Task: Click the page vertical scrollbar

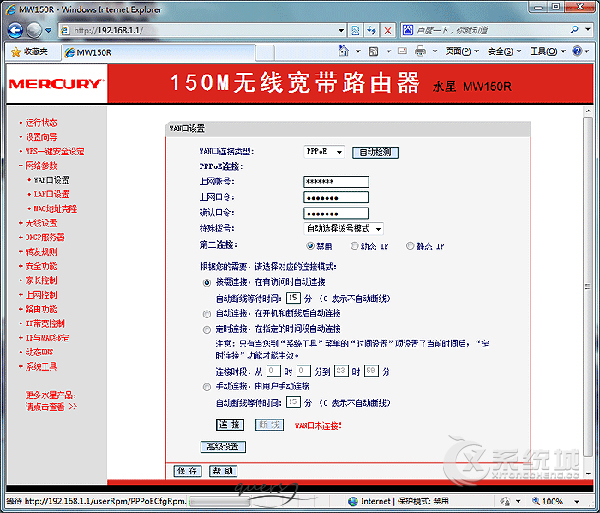Action: [588, 287]
